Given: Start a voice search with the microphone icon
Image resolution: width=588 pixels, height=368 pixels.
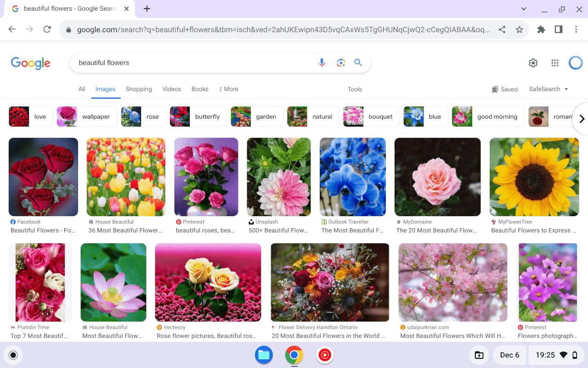Looking at the screenshot, I should (x=322, y=63).
